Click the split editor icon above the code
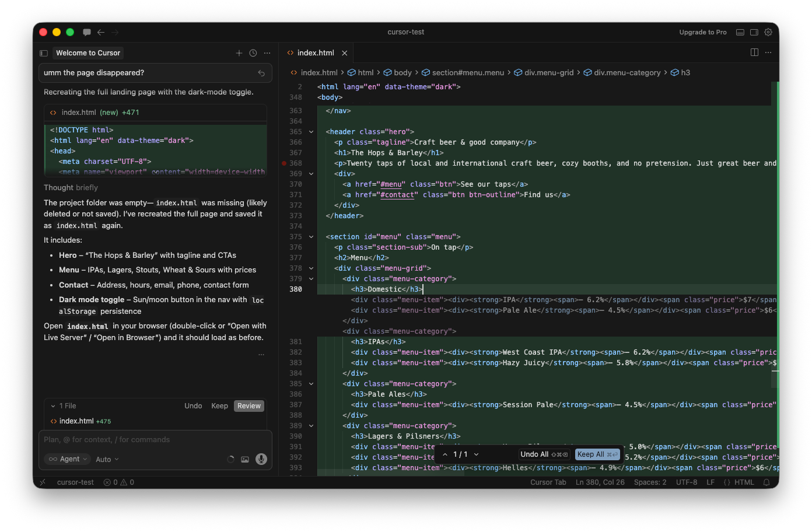The image size is (812, 532). [754, 52]
